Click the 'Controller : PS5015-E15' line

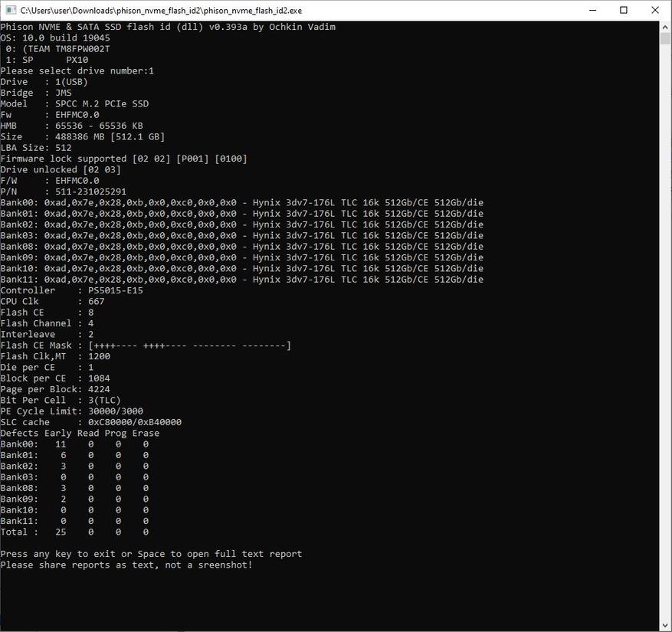tap(71, 290)
